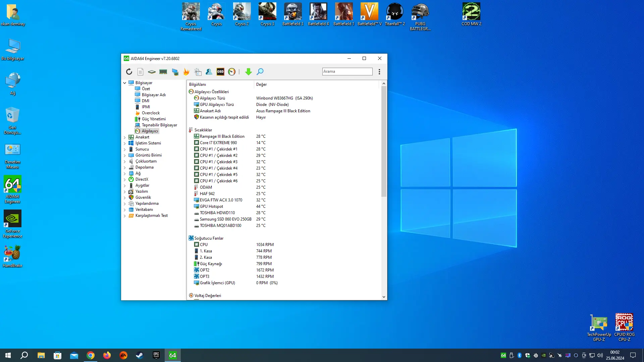Image resolution: width=644 pixels, height=362 pixels.
Task: Click the scroll down arrow of sensor list
Action: coord(384,297)
